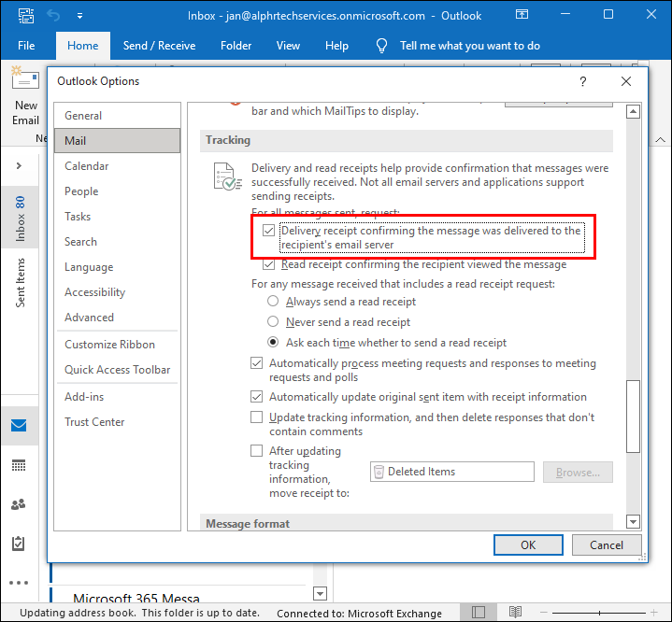Click the lightbulb Tell me icon
This screenshot has height=622, width=672.
pos(381,46)
